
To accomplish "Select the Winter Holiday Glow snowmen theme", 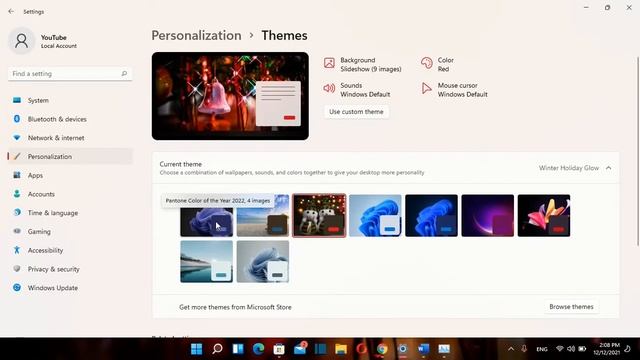I will pos(319,216).
